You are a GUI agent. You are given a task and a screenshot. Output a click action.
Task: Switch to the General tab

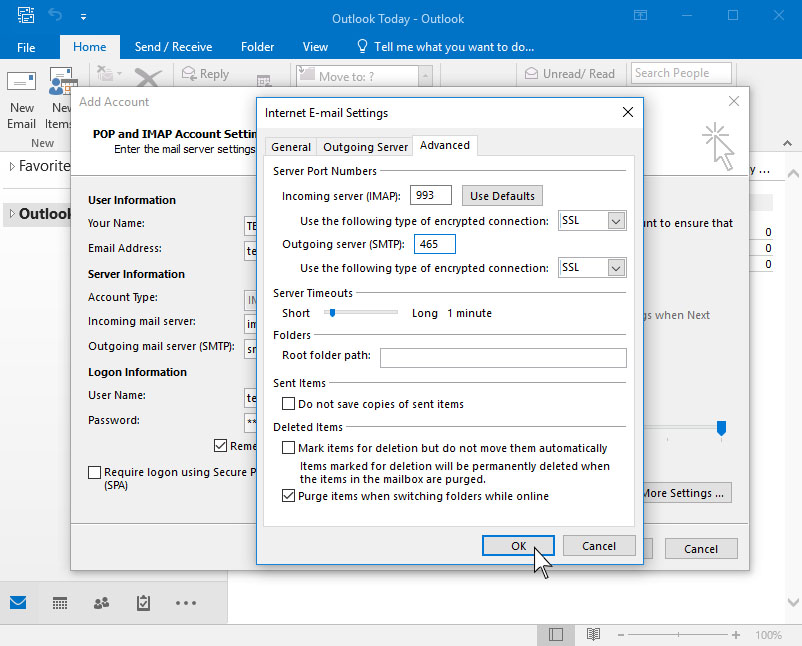coord(291,147)
